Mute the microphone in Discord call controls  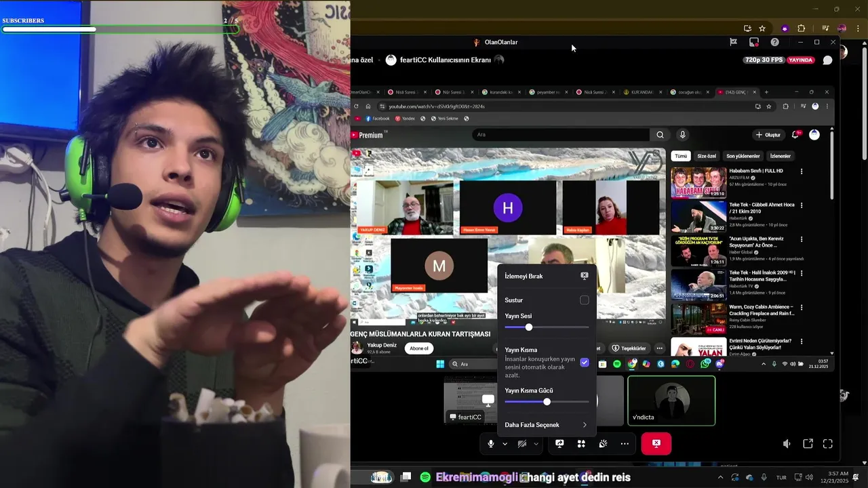click(491, 444)
